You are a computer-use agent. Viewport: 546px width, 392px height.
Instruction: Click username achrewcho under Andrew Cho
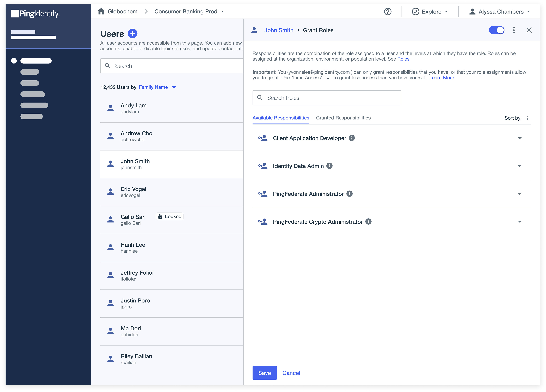pos(132,140)
